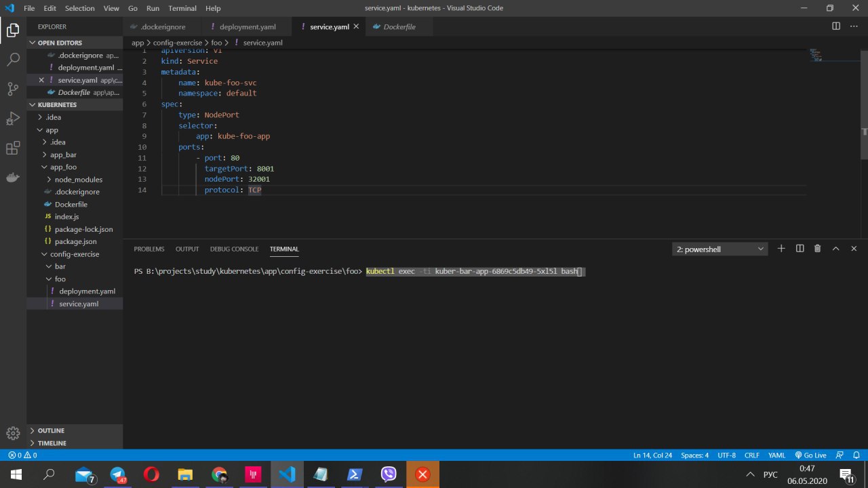Maximize the panel with up chevron

pyautogui.click(x=835, y=249)
